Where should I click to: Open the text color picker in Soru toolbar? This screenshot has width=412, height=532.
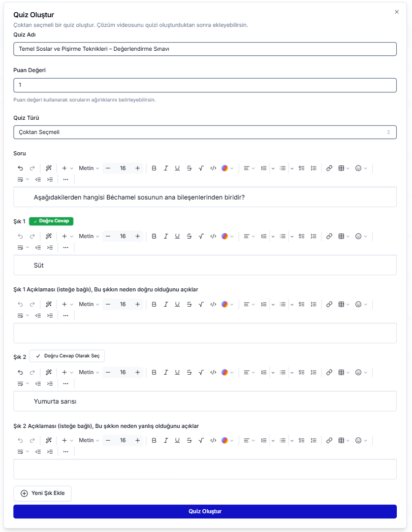coord(227,168)
